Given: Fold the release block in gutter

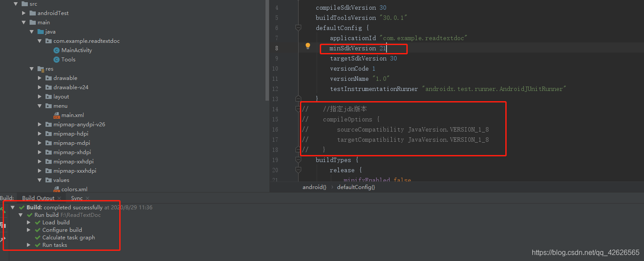Looking at the screenshot, I should click(x=298, y=170).
